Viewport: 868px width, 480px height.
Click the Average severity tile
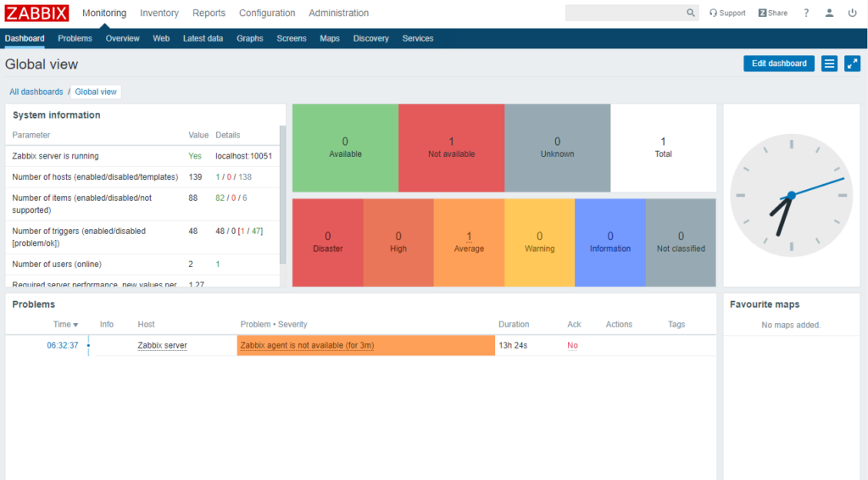(x=469, y=243)
